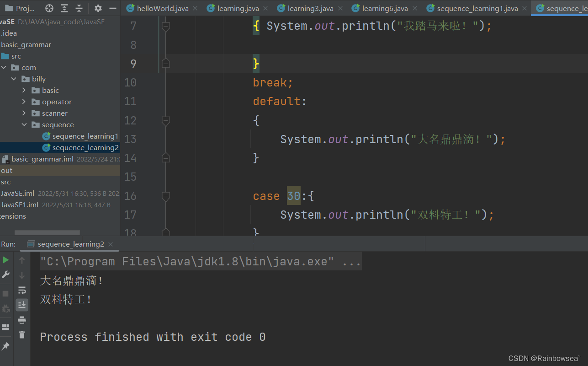Screen dimensions: 588x366
Task: Click the default: keyword on line 11
Action: (x=280, y=101)
